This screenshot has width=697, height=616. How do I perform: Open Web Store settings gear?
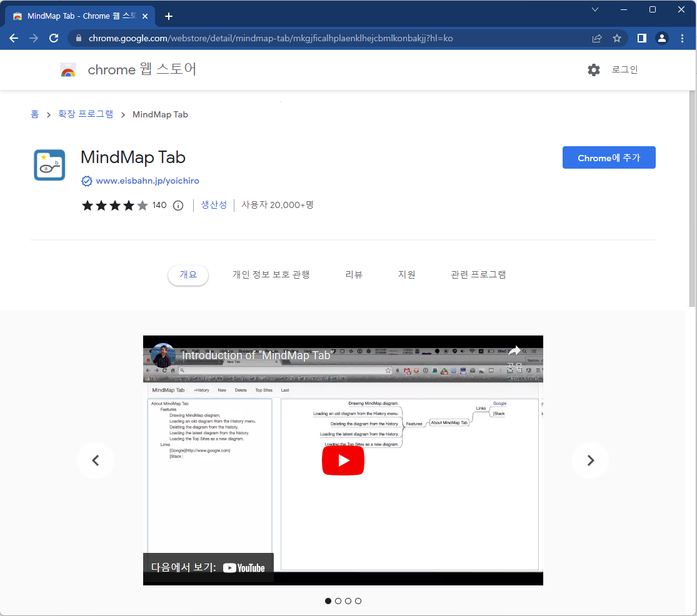594,70
